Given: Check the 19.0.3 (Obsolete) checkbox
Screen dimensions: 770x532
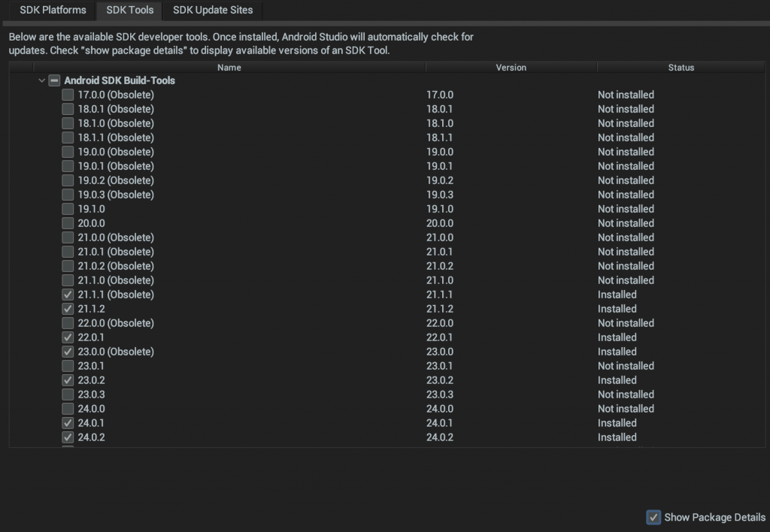Looking at the screenshot, I should click(x=68, y=195).
